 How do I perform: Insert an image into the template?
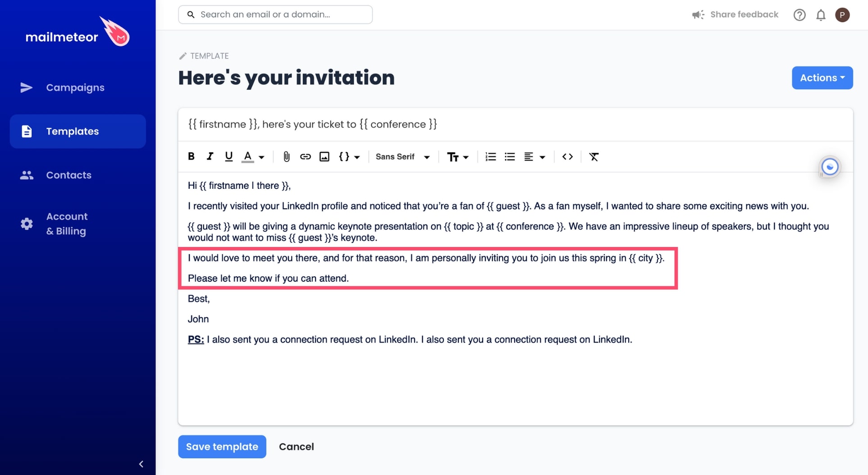click(x=324, y=156)
